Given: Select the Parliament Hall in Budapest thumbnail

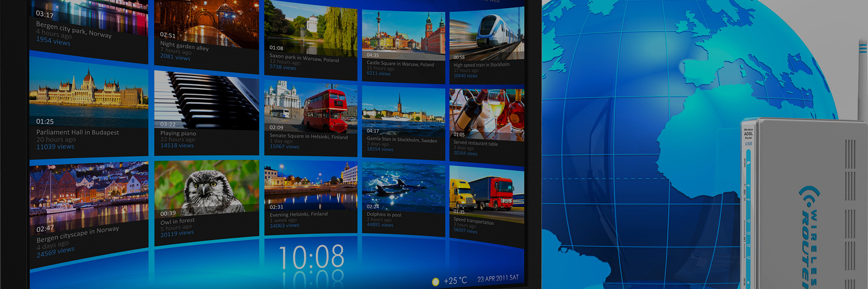Looking at the screenshot, I should point(89,93).
